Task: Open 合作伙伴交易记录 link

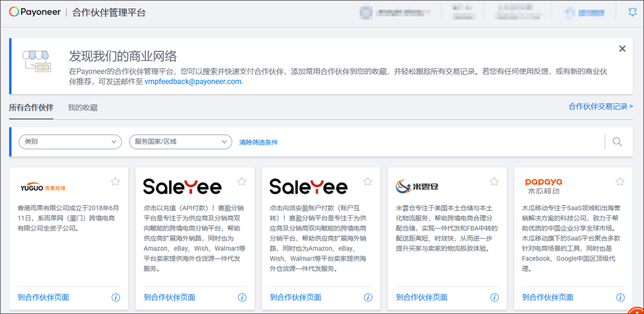Action: (600, 106)
